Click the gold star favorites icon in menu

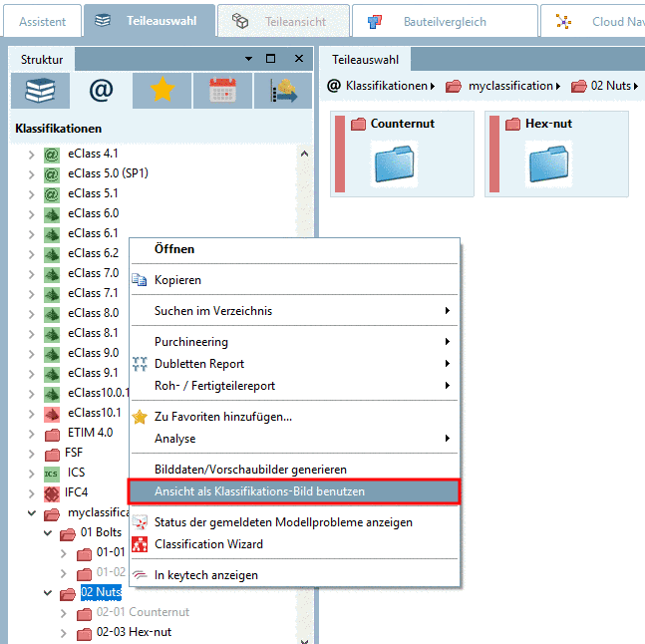(x=140, y=417)
